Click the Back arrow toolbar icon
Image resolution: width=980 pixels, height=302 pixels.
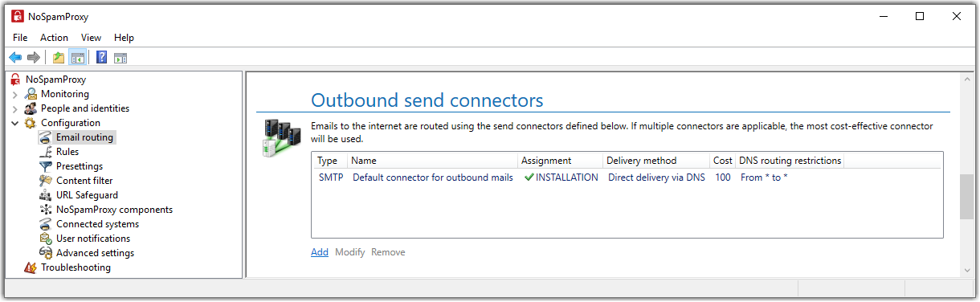(x=15, y=57)
